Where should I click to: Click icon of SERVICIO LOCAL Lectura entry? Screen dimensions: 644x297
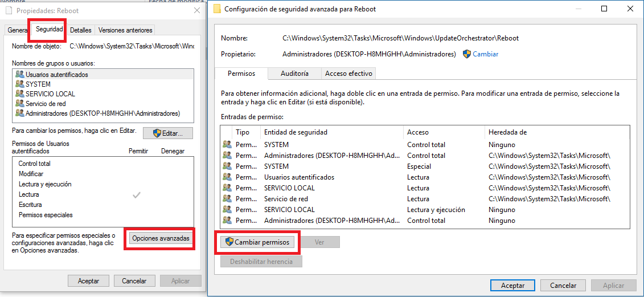pyautogui.click(x=227, y=188)
